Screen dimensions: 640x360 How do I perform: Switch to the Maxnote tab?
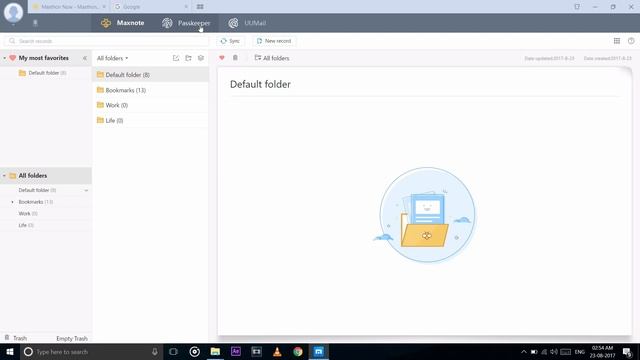(122, 23)
